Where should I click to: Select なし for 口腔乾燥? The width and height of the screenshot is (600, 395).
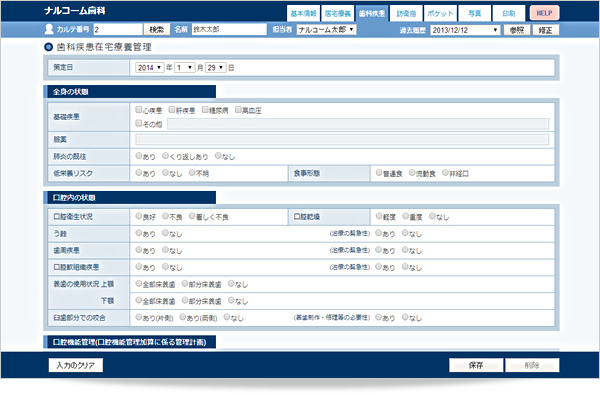point(432,216)
